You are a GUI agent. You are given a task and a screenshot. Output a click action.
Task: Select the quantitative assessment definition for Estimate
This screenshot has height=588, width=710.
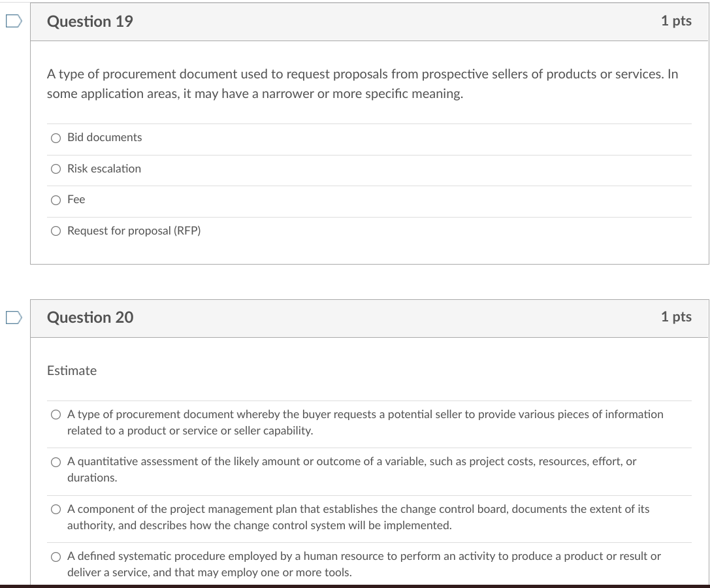tap(56, 462)
